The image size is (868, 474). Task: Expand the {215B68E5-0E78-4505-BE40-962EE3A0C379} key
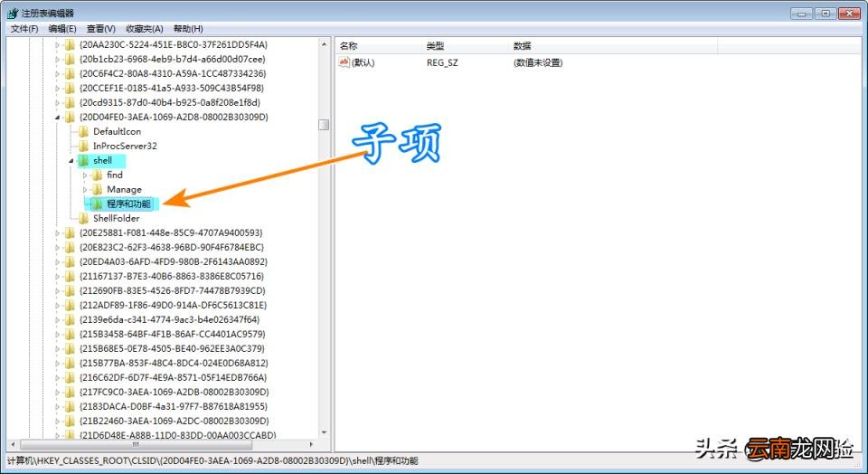[x=57, y=349]
